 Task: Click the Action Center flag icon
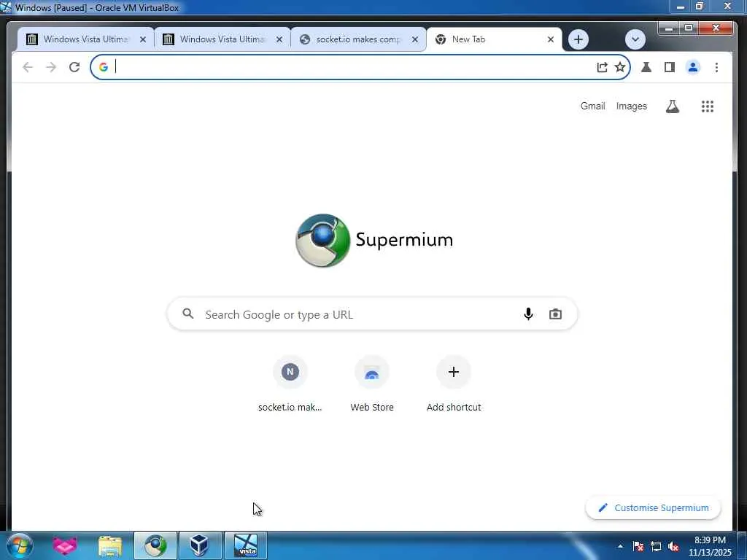[x=638, y=546]
